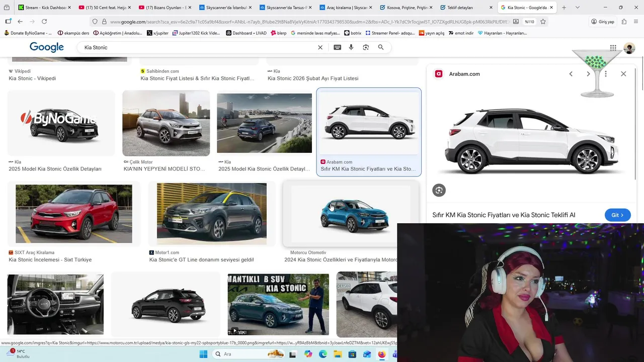This screenshot has height=362, width=644.
Task: Open more options in preview panel
Action: point(606,74)
